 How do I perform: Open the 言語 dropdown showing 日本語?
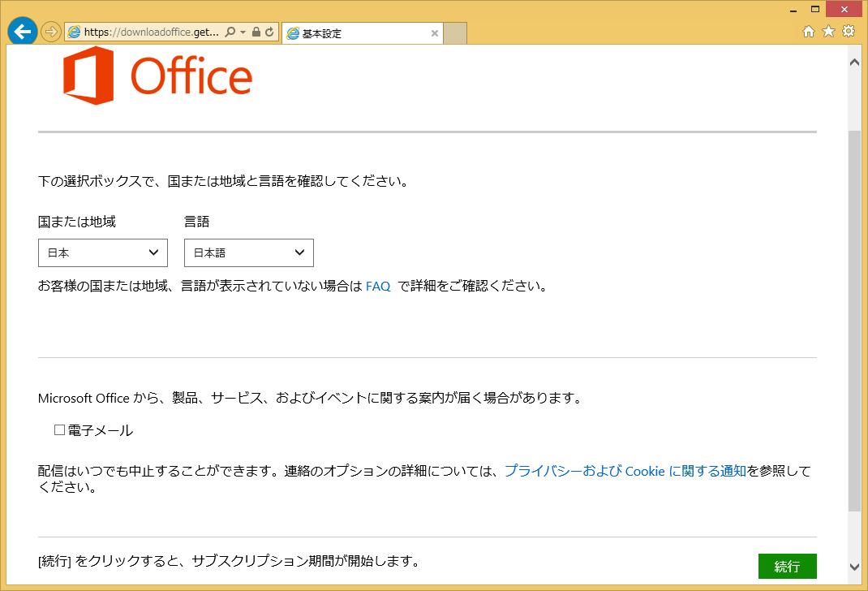click(249, 253)
